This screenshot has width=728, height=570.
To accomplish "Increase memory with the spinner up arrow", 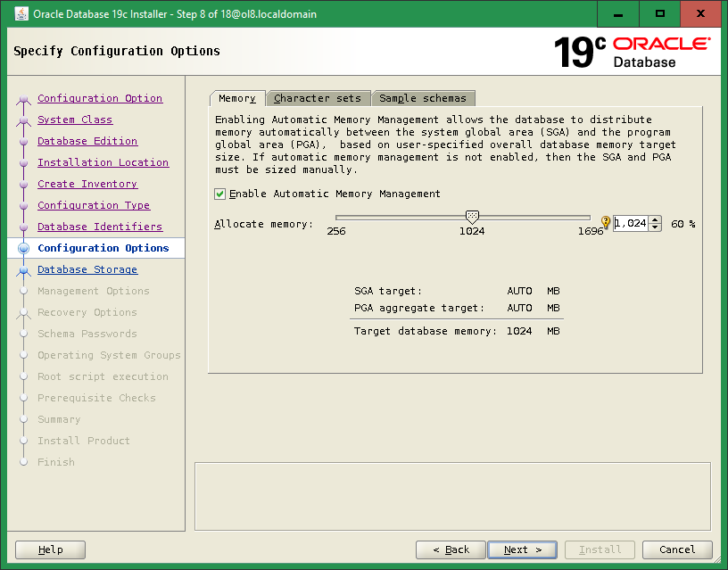I will tap(655, 220).
